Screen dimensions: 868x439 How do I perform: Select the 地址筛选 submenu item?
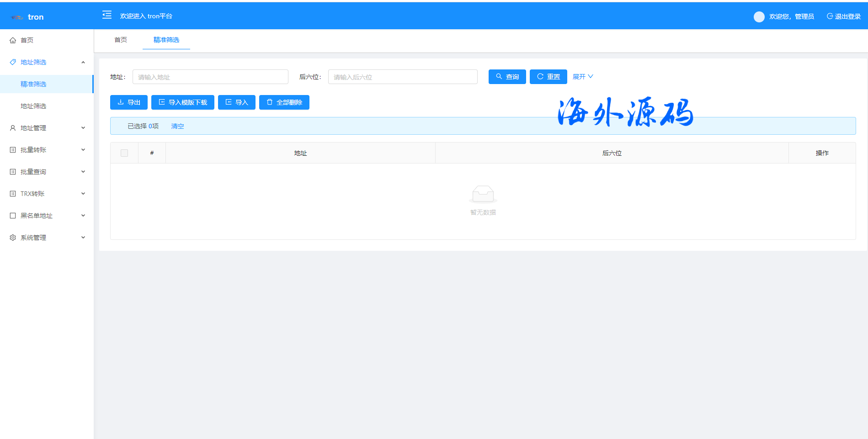33,106
